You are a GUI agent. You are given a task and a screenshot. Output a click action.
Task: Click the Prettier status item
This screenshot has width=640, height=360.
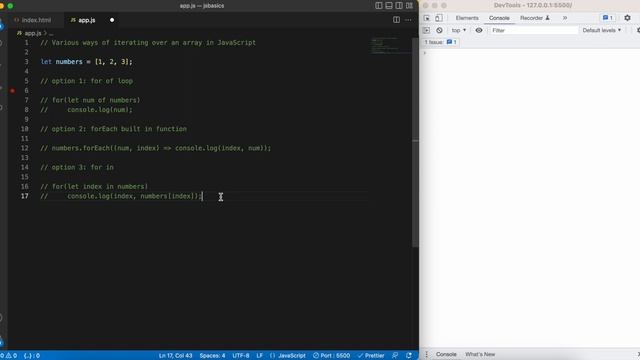tap(371, 356)
